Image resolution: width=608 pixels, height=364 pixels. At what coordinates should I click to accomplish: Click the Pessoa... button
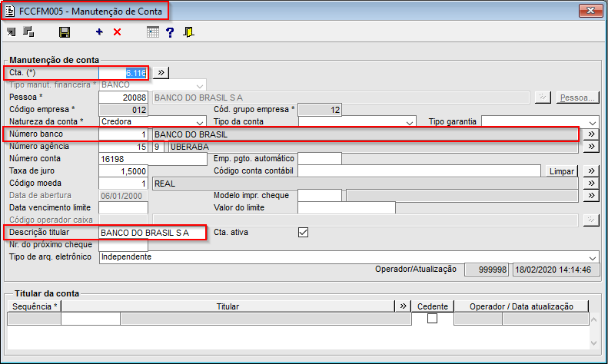[577, 98]
